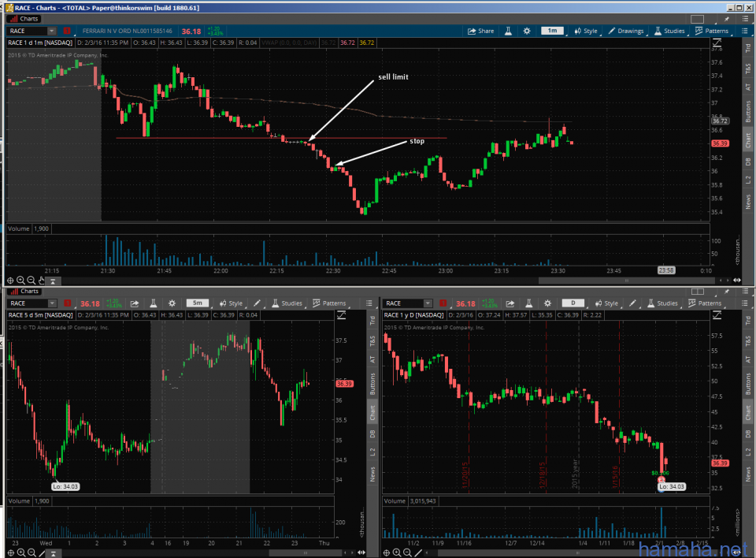Zoom out on the 5m chart
This screenshot has height=558, width=756.
31,552
